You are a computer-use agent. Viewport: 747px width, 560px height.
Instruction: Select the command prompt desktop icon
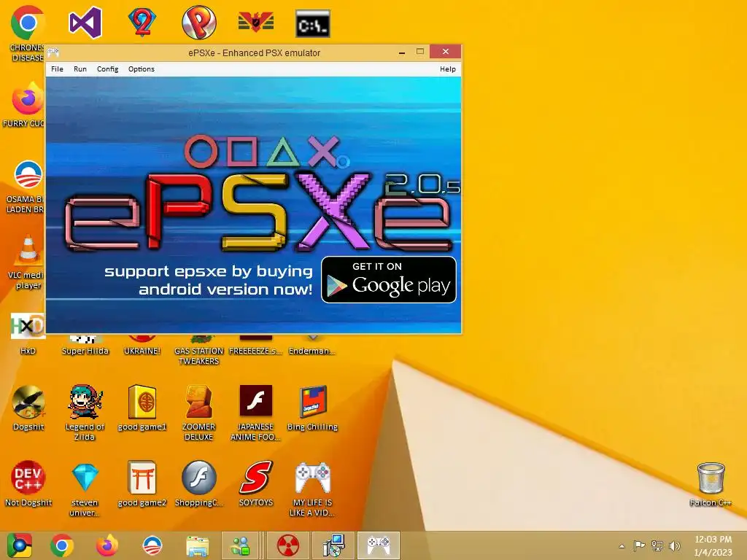[x=313, y=23]
